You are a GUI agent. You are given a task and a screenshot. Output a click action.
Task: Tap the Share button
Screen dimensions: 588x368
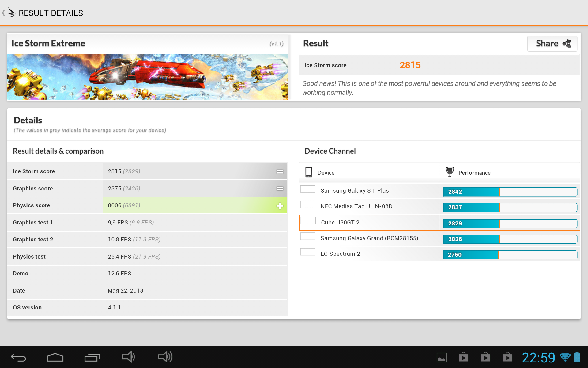(x=552, y=44)
